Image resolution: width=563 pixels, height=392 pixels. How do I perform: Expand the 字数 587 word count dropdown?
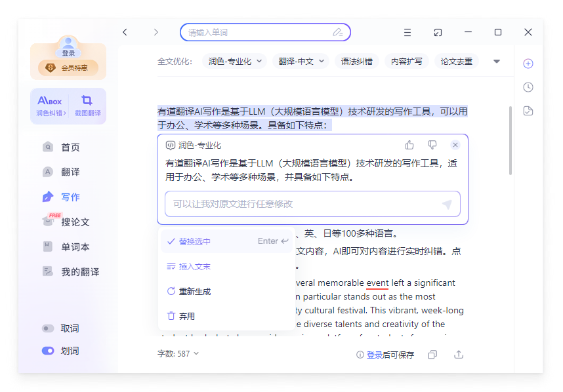pos(178,354)
